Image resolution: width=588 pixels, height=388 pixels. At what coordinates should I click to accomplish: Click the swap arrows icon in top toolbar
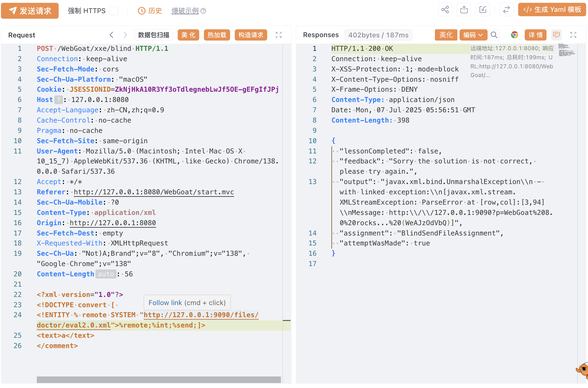point(507,10)
